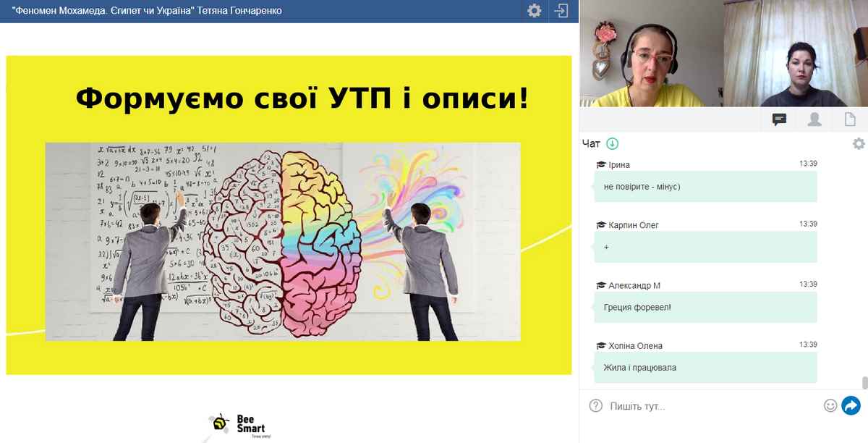The image size is (868, 443).
Task: Open the participants list tab
Action: [x=814, y=119]
